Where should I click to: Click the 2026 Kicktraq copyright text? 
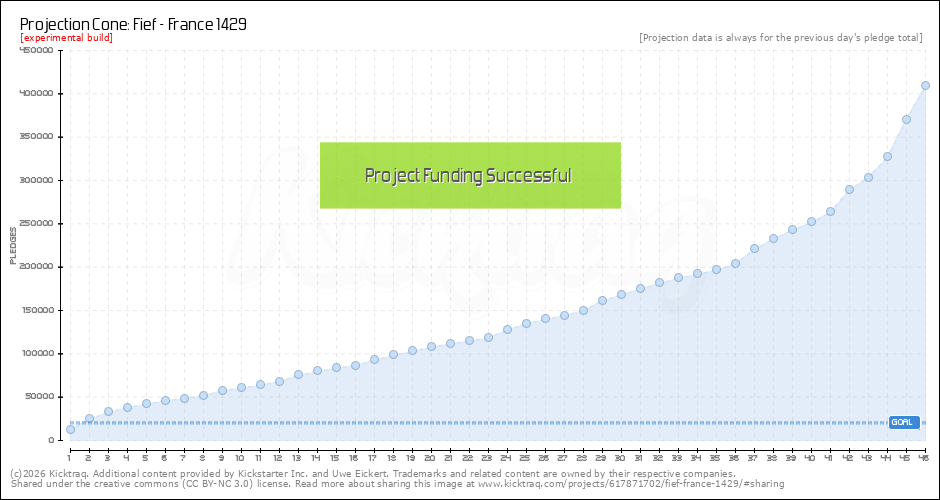click(x=62, y=473)
